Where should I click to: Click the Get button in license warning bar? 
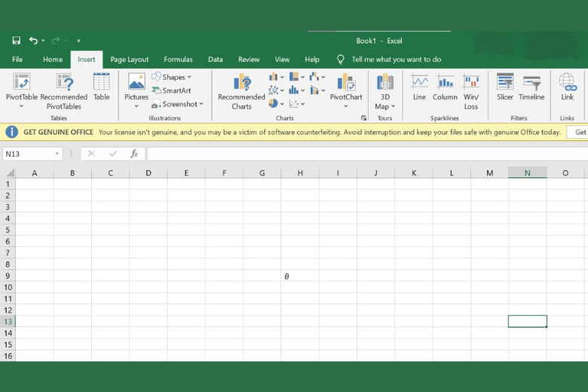578,132
